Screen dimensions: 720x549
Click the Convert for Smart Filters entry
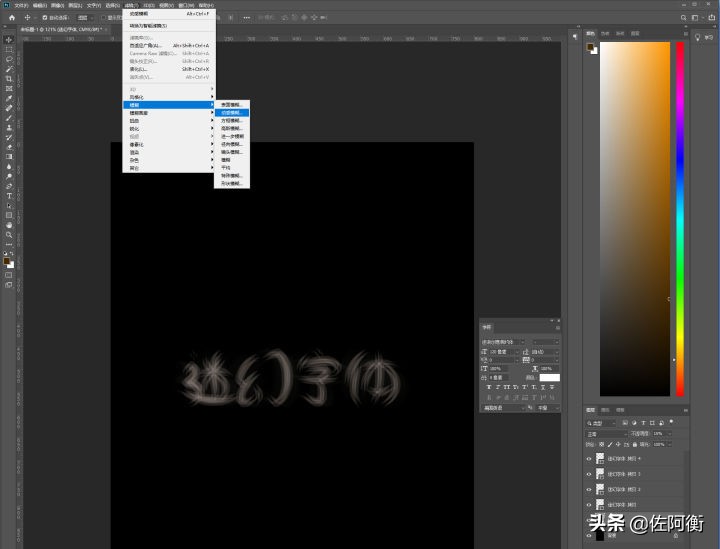pyautogui.click(x=150, y=26)
